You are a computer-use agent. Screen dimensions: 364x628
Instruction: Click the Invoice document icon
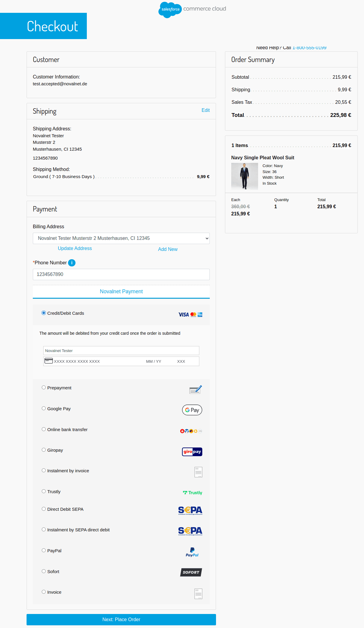(198, 594)
